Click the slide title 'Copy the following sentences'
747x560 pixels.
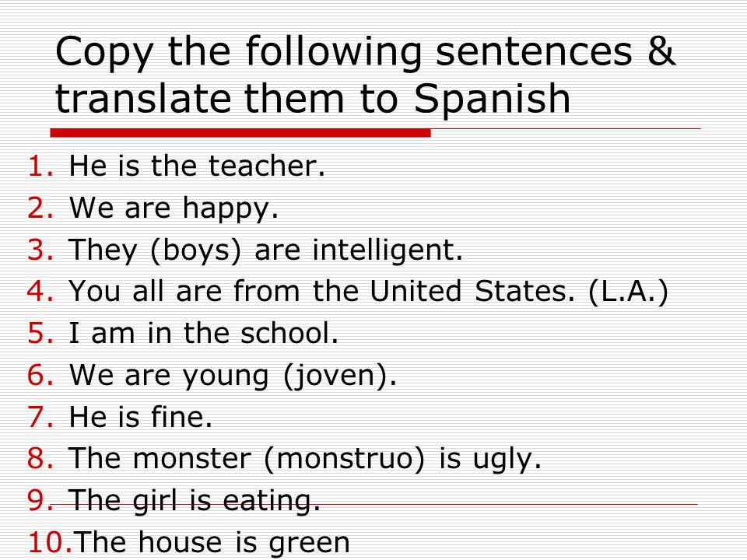click(x=344, y=52)
